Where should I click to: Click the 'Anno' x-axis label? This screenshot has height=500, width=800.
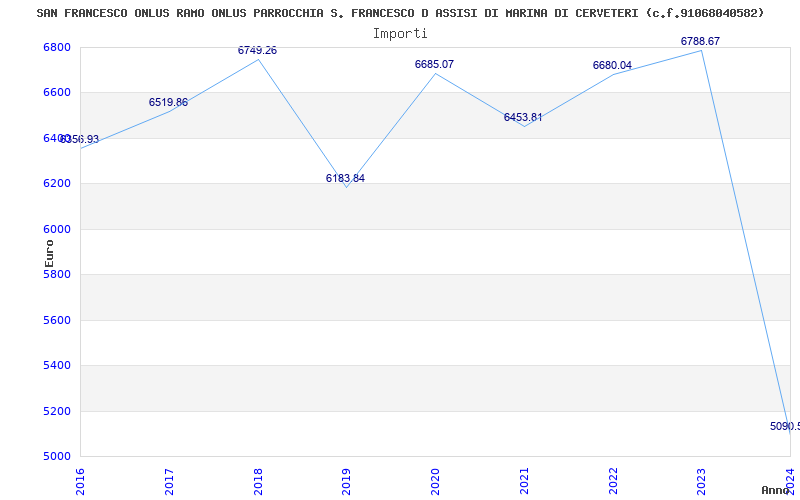[x=774, y=490]
